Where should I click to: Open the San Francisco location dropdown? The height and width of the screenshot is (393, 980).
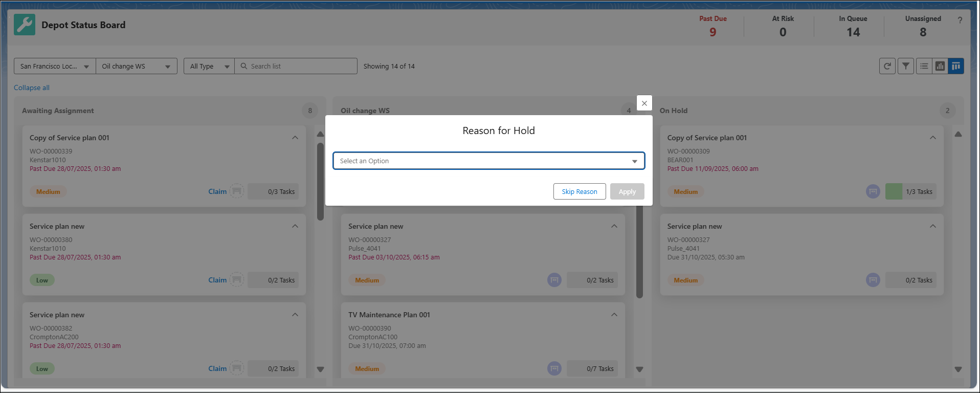point(55,66)
